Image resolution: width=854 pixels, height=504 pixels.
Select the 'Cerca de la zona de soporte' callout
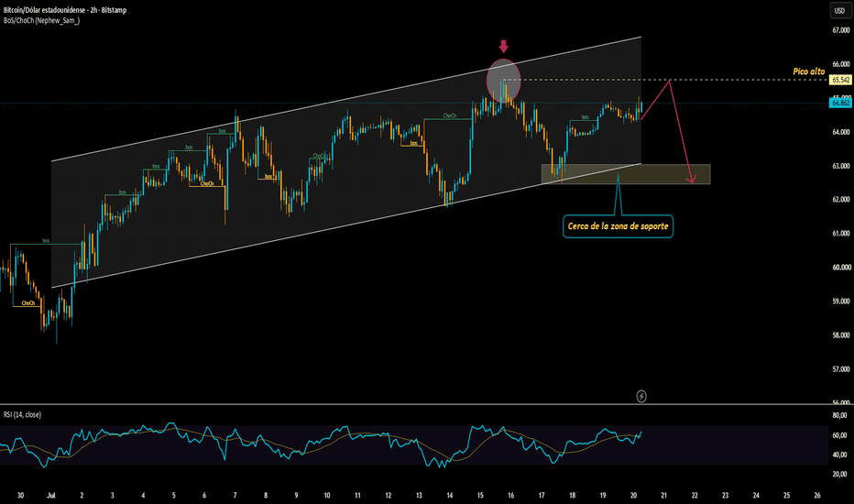coord(618,226)
